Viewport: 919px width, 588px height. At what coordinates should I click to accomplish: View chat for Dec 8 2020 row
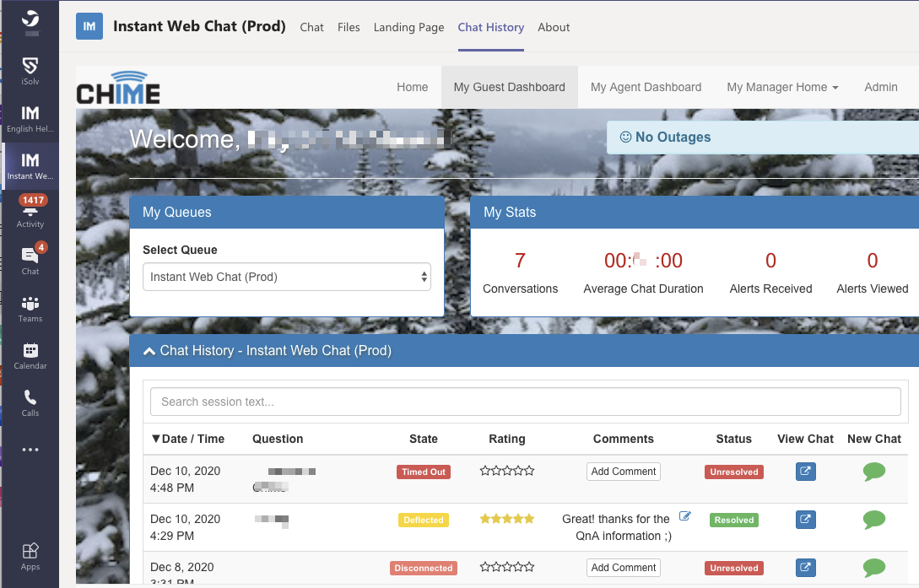tap(805, 568)
